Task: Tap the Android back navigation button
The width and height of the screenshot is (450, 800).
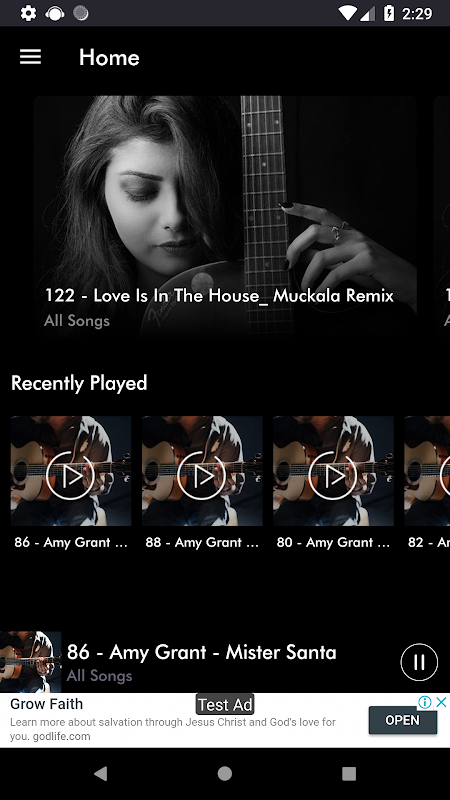Action: click(x=101, y=773)
